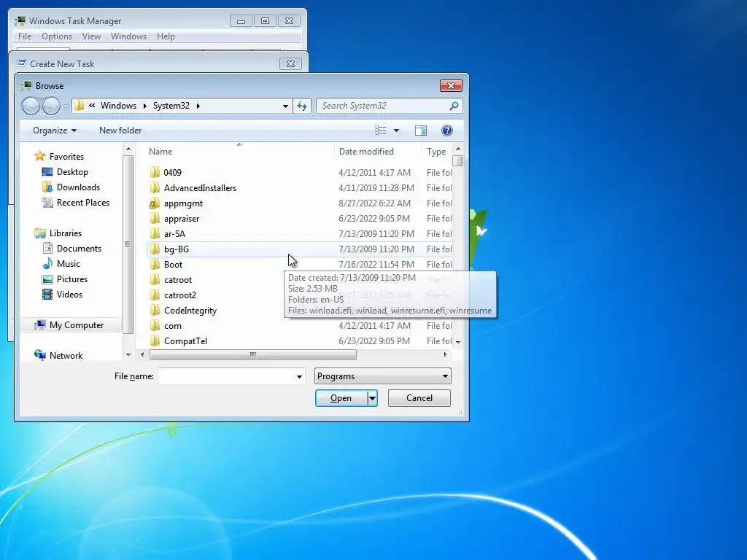Click the Music library icon
Image resolution: width=747 pixels, height=560 pixels.
(47, 264)
